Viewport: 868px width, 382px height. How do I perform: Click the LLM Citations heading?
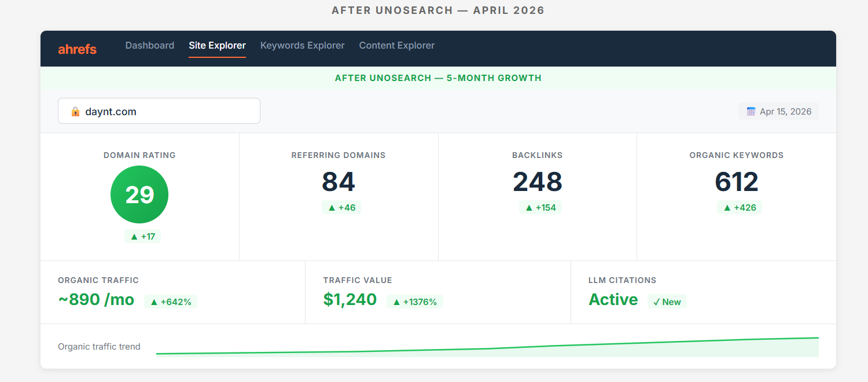click(x=623, y=280)
